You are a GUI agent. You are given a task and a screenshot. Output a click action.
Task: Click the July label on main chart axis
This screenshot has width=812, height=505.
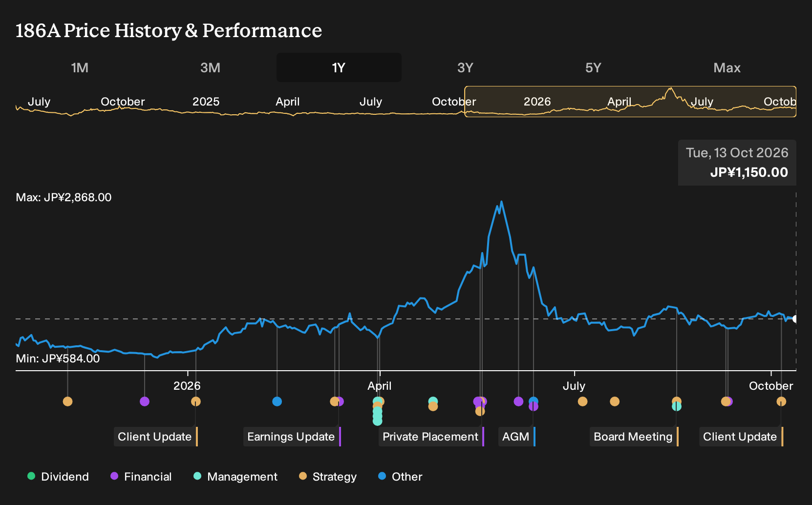[x=574, y=386]
